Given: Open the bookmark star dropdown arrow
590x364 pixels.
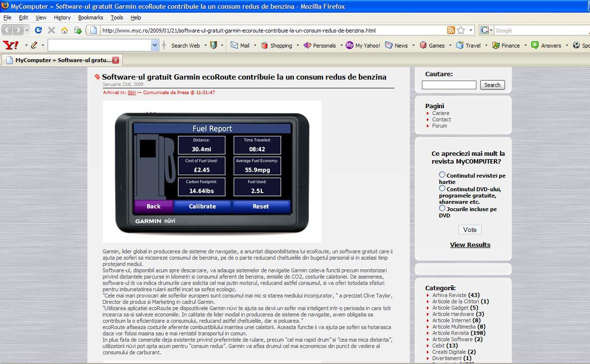Looking at the screenshot, I should tap(470, 30).
